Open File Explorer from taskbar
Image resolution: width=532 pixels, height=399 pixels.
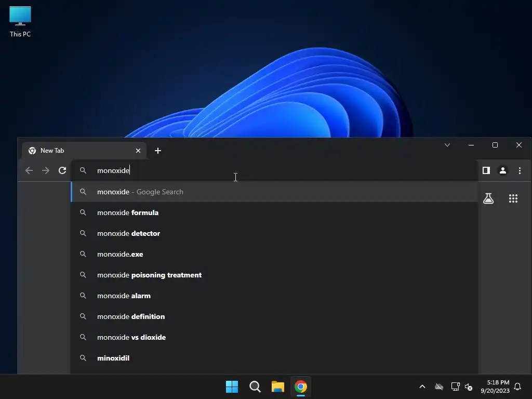pos(278,387)
